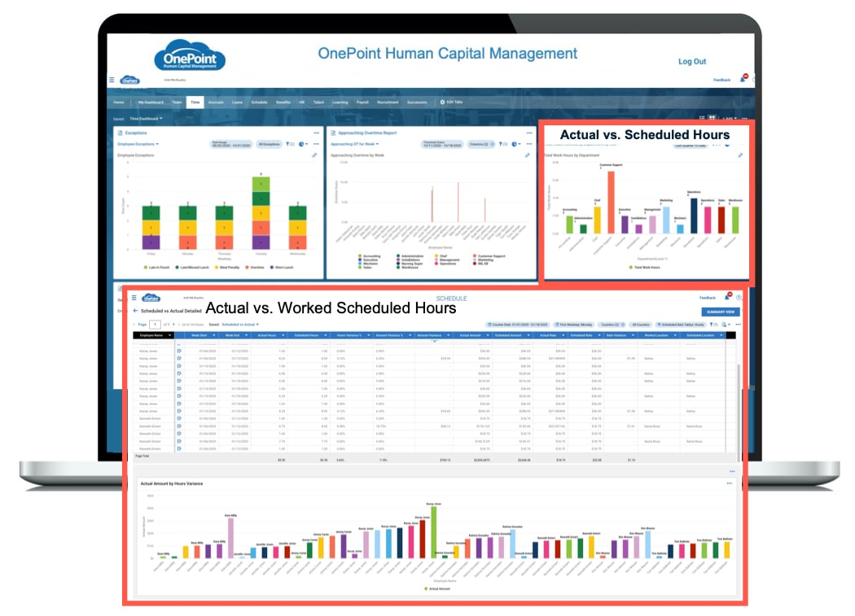Click the pencil edit icon on Total Work Hours chart

(x=739, y=155)
